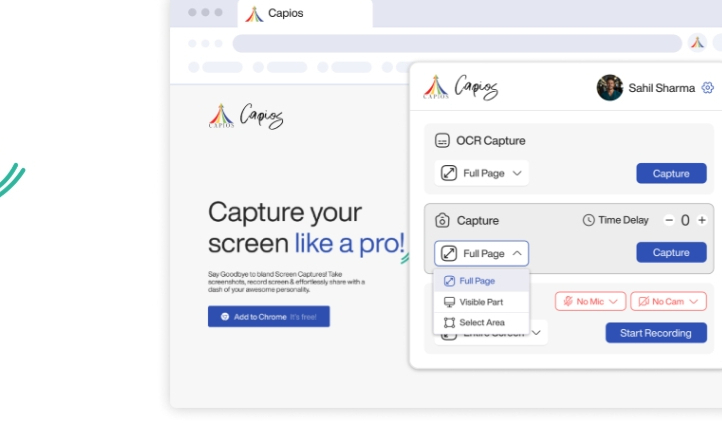This screenshot has height=443, width=722.
Task: Click Sahil Sharma's profile avatar
Action: [610, 87]
